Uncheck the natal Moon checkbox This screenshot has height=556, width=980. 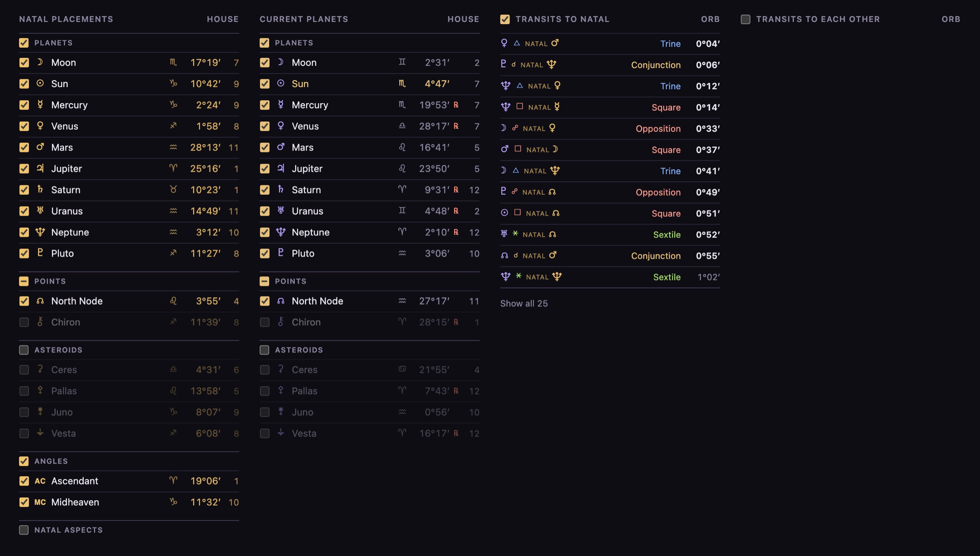tap(24, 63)
